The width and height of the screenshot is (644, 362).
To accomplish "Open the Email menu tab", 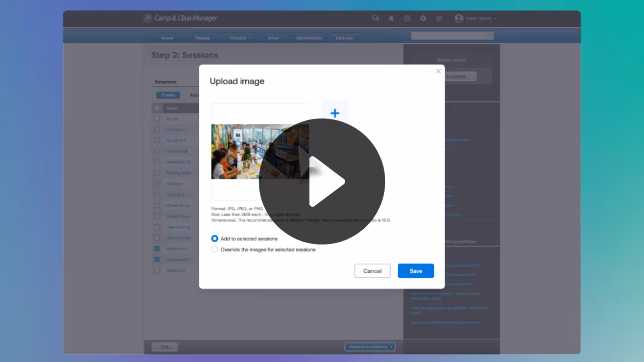I will (273, 38).
